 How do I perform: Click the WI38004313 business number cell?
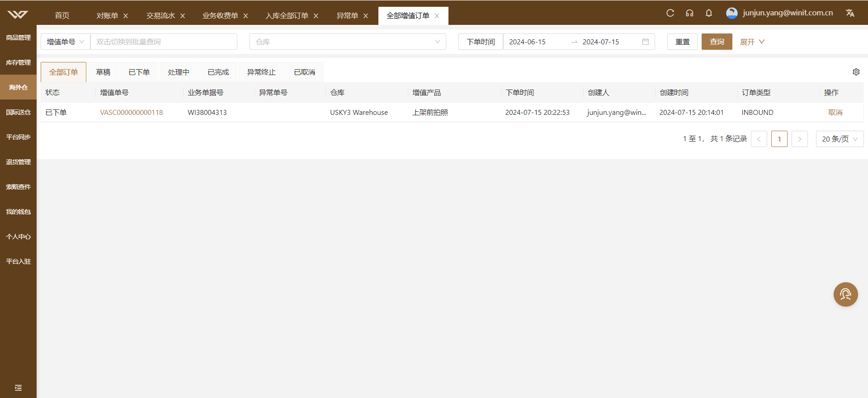(x=207, y=113)
